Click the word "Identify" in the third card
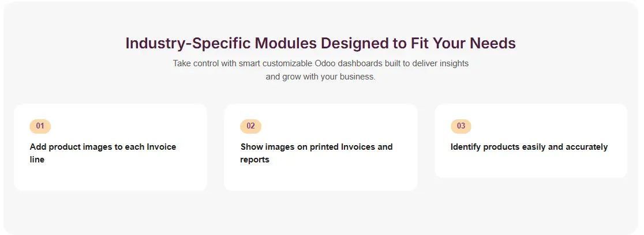This screenshot has width=644, height=235. (465, 147)
